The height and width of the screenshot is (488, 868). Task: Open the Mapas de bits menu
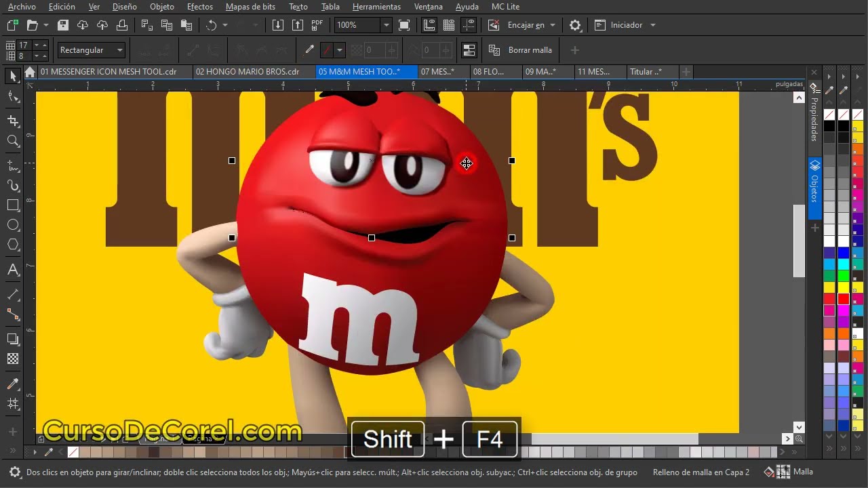point(250,7)
